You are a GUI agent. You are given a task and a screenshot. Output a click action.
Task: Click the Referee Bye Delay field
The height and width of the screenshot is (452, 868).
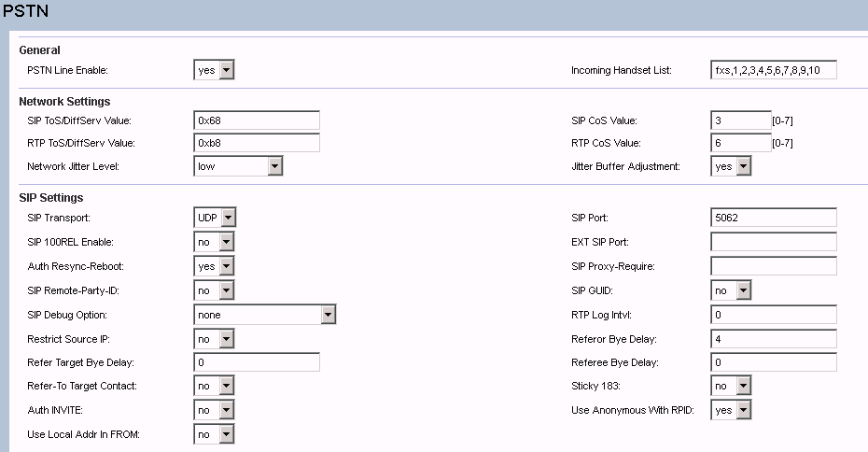(774, 362)
